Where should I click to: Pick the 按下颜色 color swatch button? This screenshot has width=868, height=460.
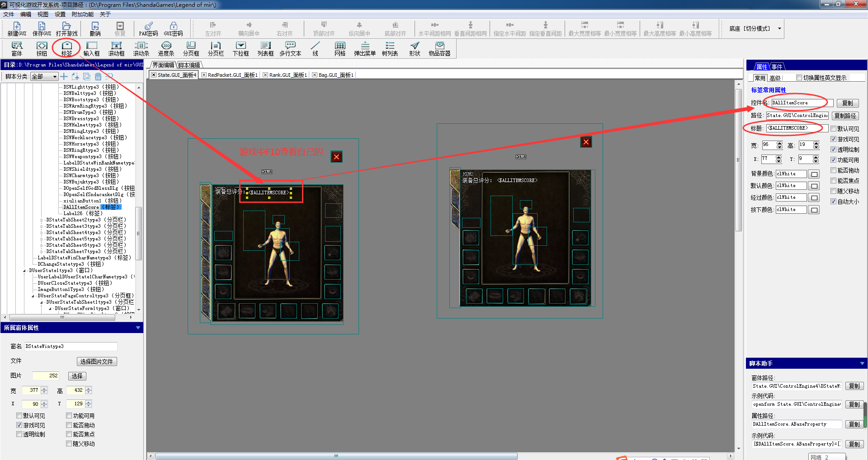click(814, 210)
